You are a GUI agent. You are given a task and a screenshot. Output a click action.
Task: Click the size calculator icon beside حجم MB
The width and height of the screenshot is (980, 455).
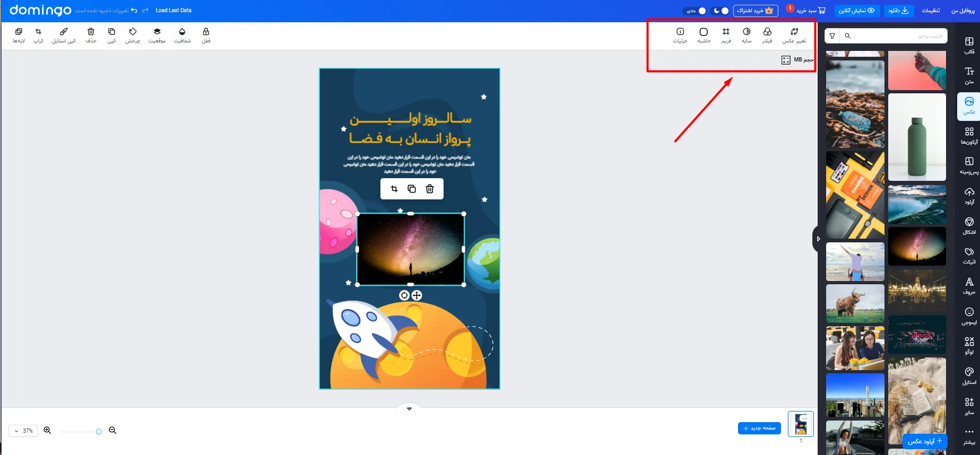(x=786, y=60)
